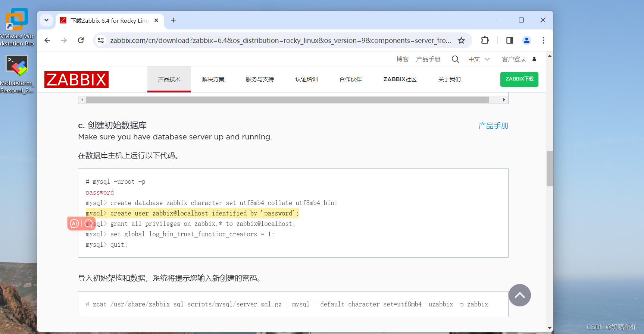Minimize the Chrome window
The height and width of the screenshot is (334, 644).
[x=500, y=20]
